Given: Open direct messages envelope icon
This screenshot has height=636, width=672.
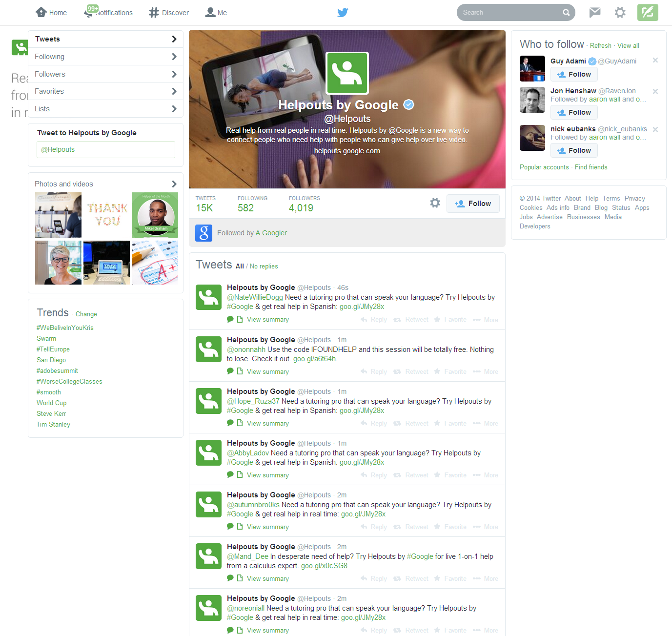Looking at the screenshot, I should click(594, 12).
